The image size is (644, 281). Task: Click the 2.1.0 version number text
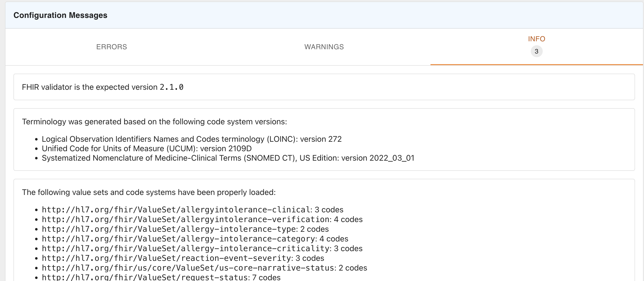click(171, 87)
